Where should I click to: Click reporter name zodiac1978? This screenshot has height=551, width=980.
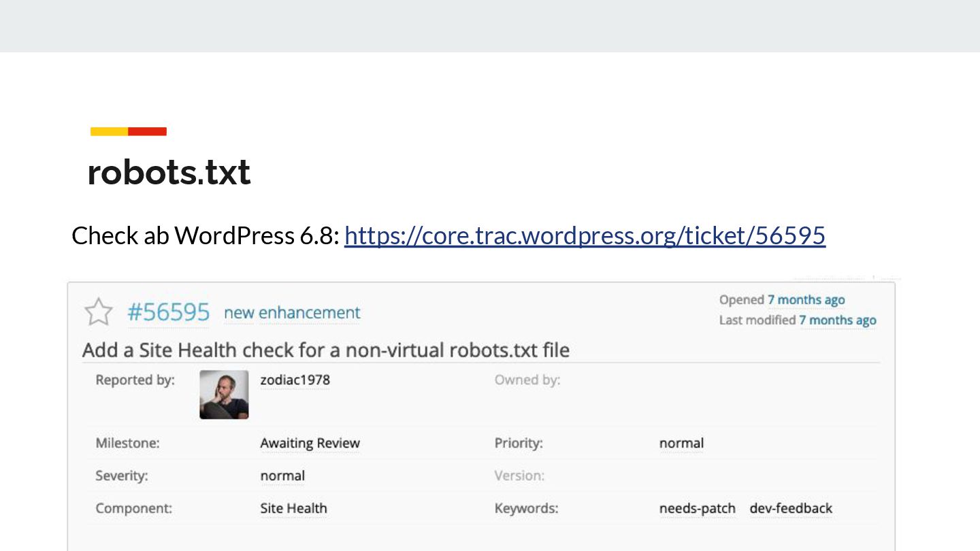pyautogui.click(x=295, y=380)
